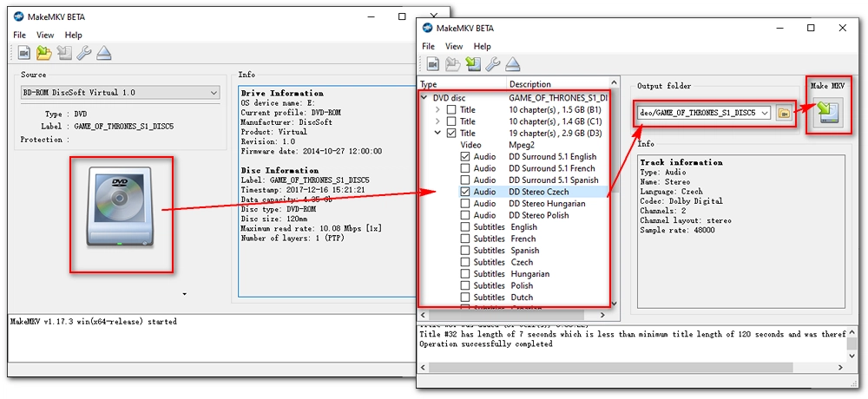Enable Subtitles English checkbox
Image resolution: width=868 pixels, height=399 pixels.
click(465, 227)
